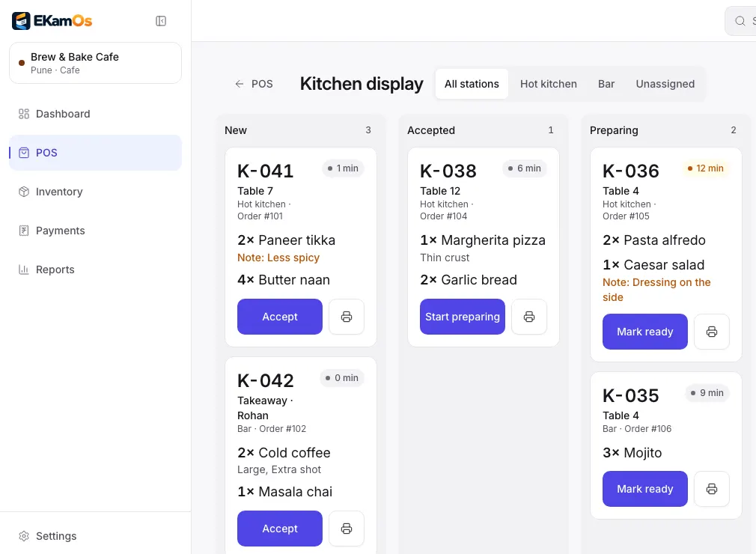This screenshot has width=756, height=554.
Task: Click the K-041 ticket number
Action: tap(265, 171)
